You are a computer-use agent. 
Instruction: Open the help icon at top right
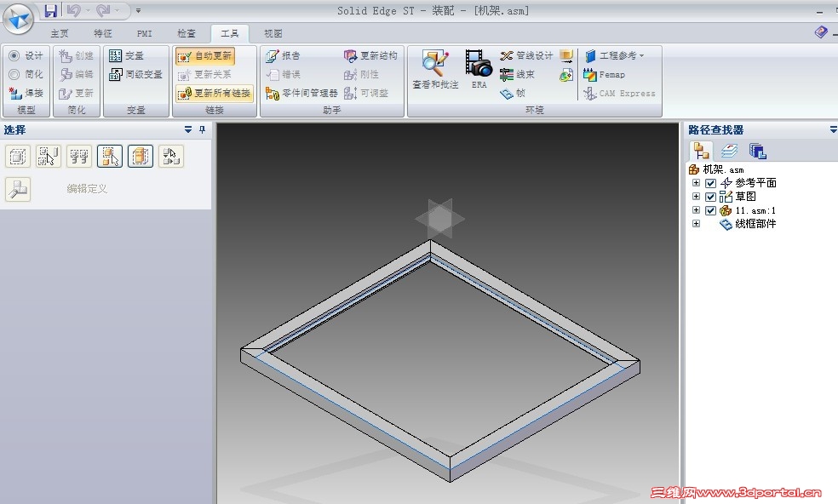(x=820, y=32)
